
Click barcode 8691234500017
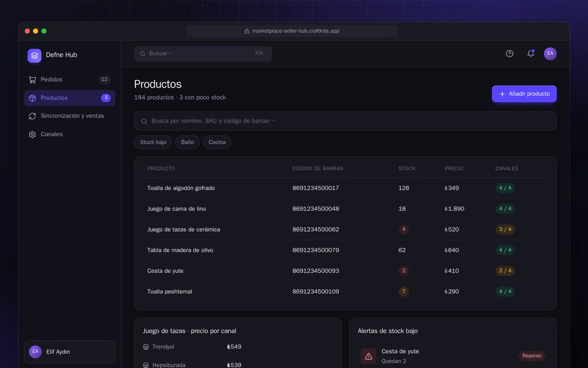316,188
